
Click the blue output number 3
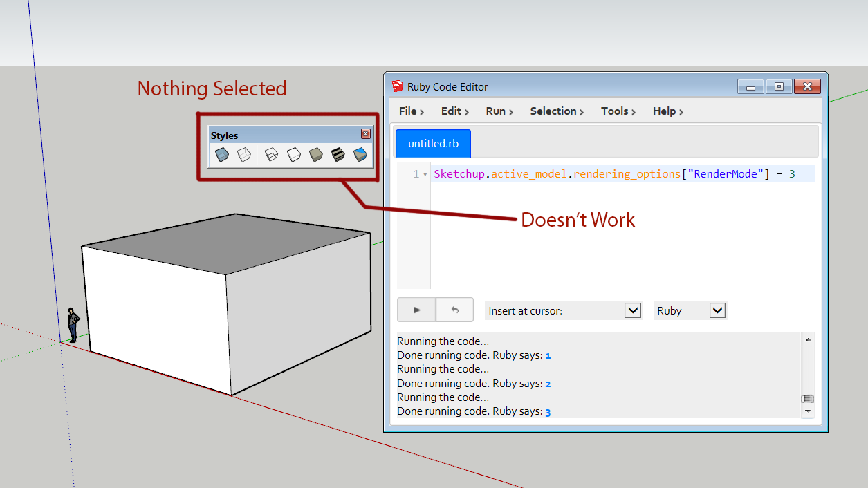coord(548,411)
